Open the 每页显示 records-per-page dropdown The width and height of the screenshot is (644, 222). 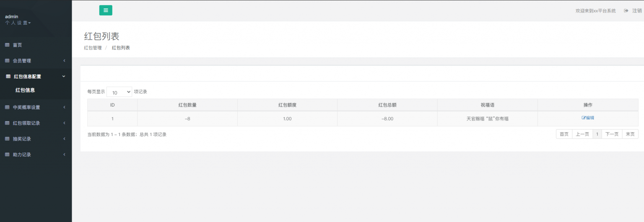(x=119, y=92)
